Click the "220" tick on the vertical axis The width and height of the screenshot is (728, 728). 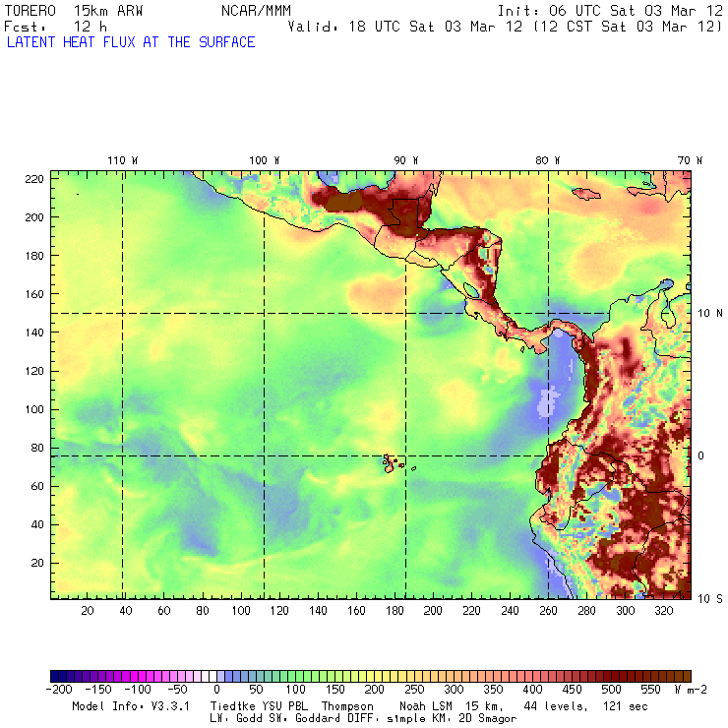[34, 179]
